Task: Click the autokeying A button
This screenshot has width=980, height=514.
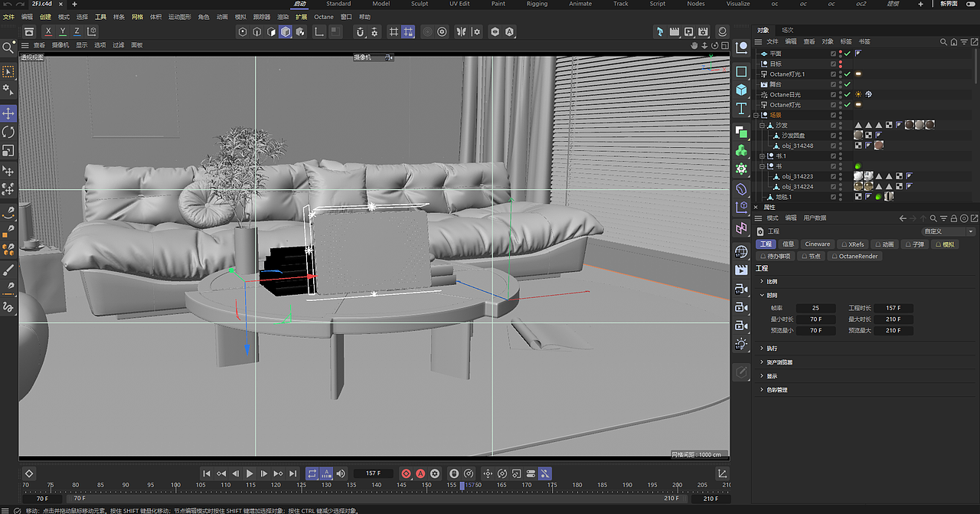Action: click(420, 473)
